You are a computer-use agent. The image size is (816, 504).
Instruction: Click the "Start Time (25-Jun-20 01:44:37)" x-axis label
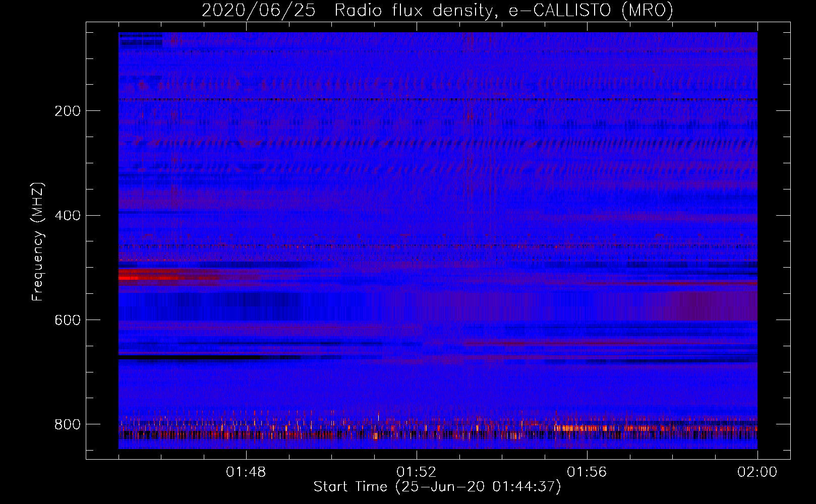tap(437, 487)
